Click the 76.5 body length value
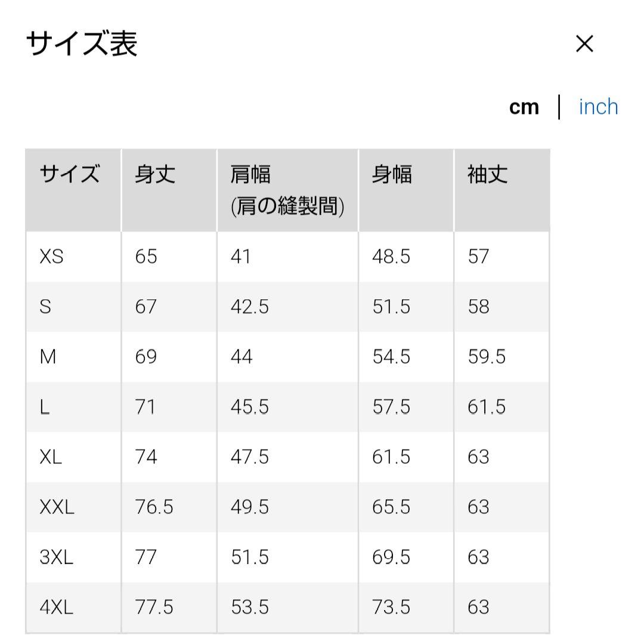644x644 pixels. click(154, 507)
